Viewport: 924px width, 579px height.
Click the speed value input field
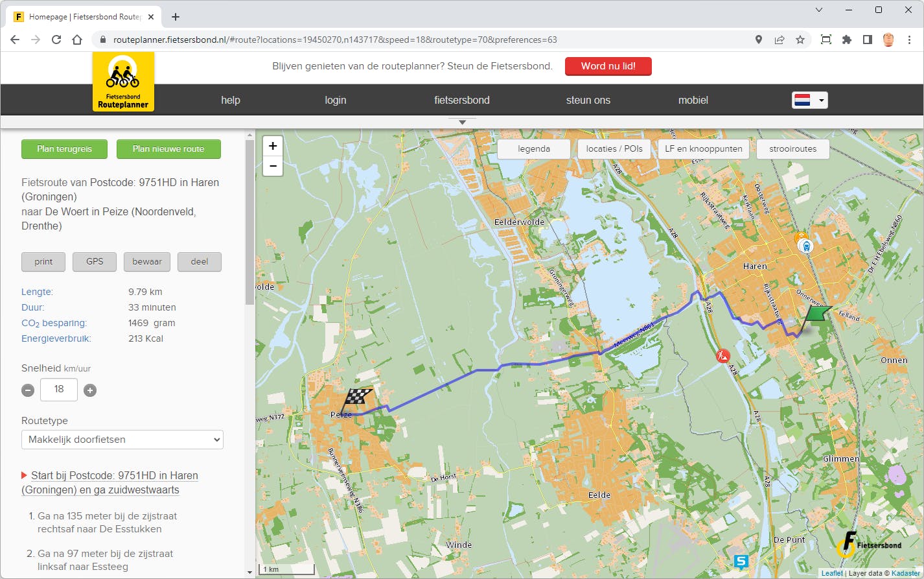(x=59, y=390)
